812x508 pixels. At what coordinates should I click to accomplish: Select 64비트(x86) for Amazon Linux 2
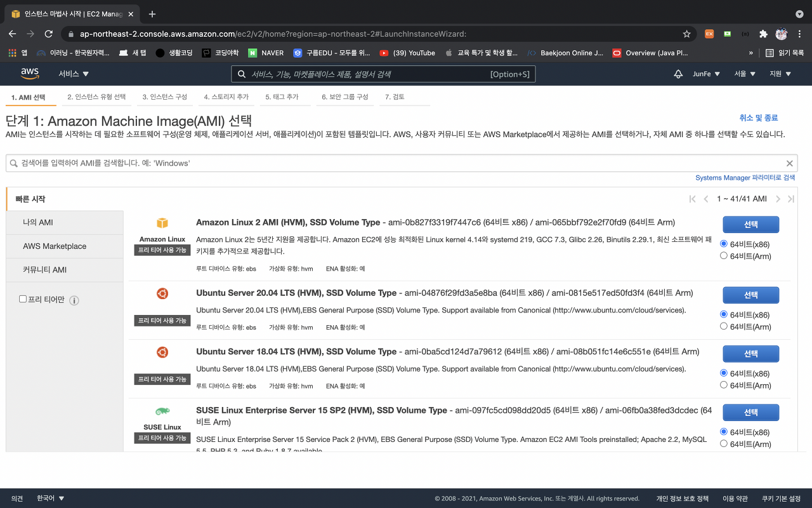(724, 244)
